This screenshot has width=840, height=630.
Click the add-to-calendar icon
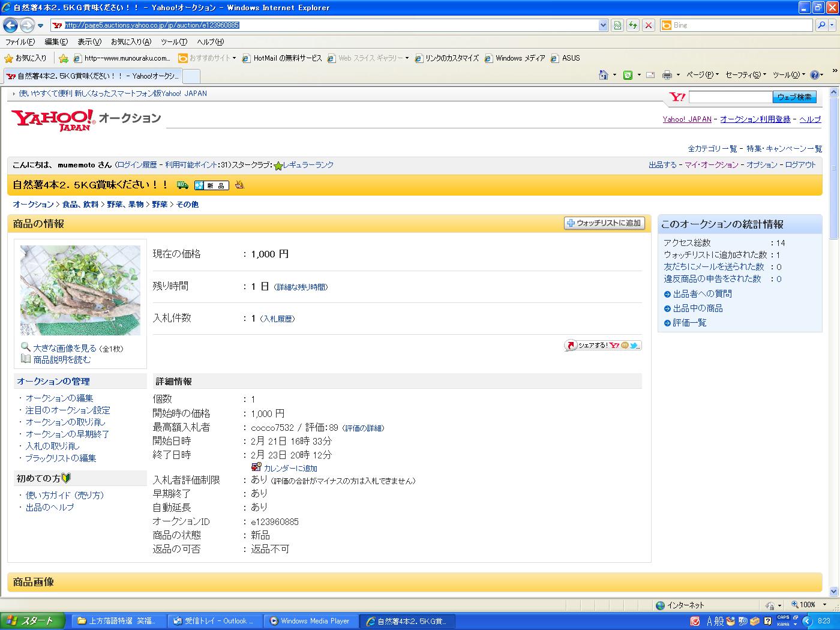[256, 468]
